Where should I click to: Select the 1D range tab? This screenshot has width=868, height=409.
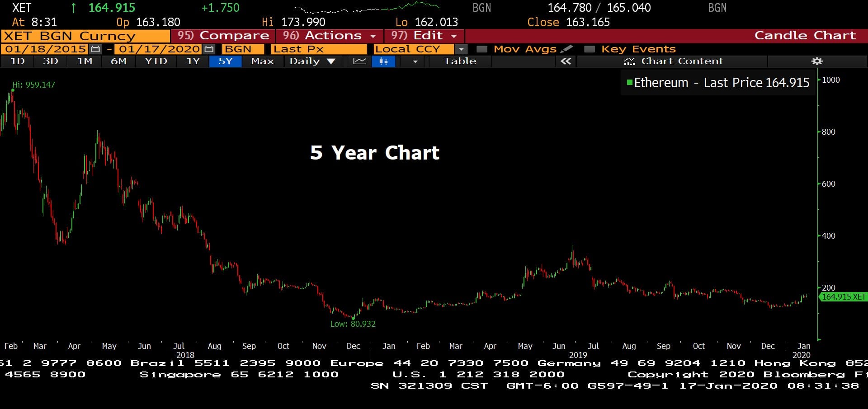[x=17, y=61]
